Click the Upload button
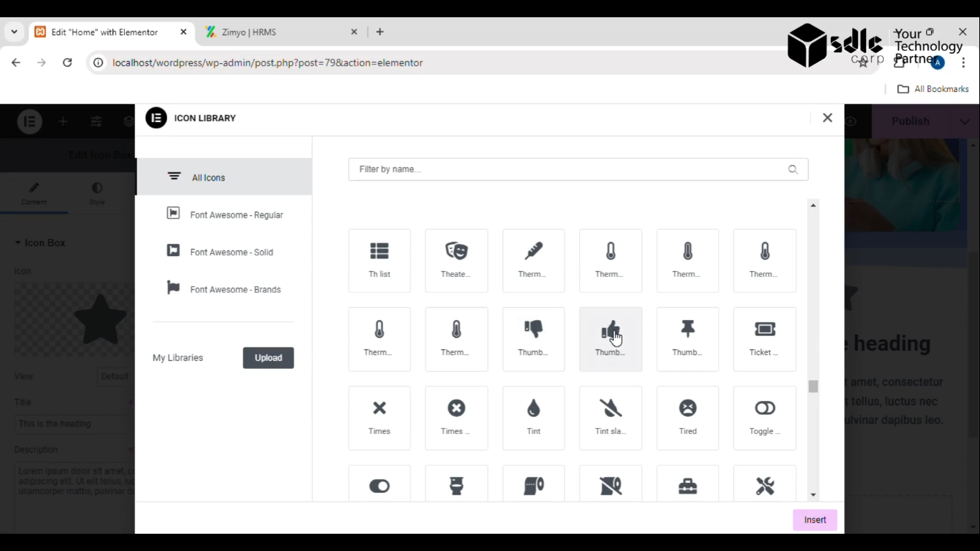This screenshot has height=551, width=980. (268, 358)
